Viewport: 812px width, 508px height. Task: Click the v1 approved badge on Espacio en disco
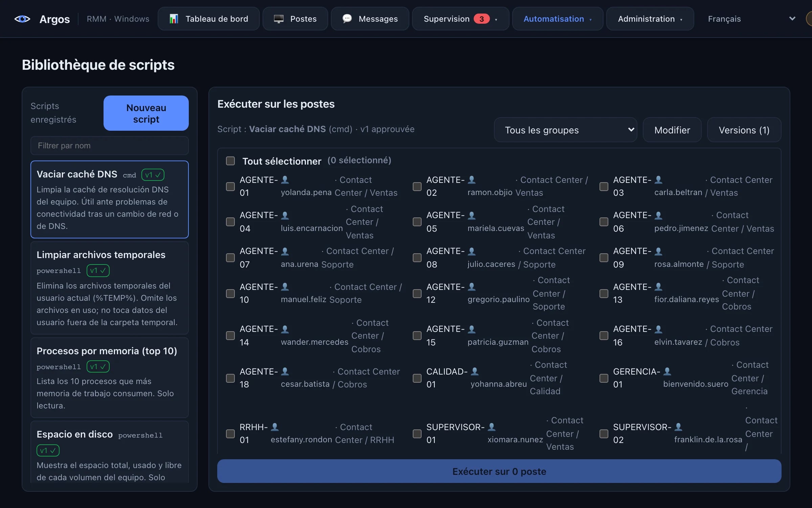(48, 450)
